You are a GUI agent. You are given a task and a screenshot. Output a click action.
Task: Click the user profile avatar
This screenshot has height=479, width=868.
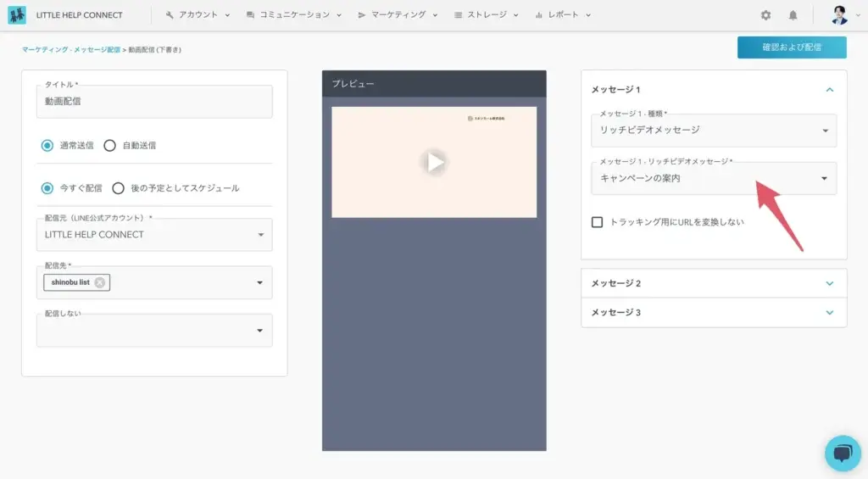pyautogui.click(x=839, y=15)
